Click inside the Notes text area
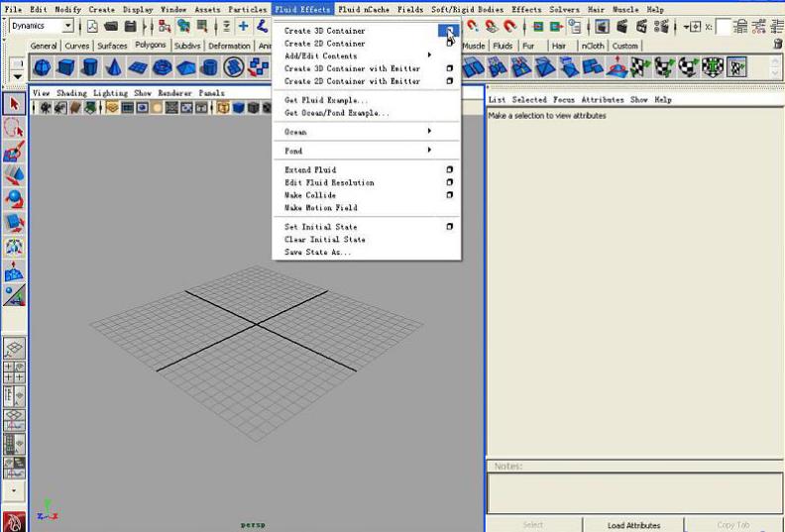785x532 pixels. click(x=634, y=492)
